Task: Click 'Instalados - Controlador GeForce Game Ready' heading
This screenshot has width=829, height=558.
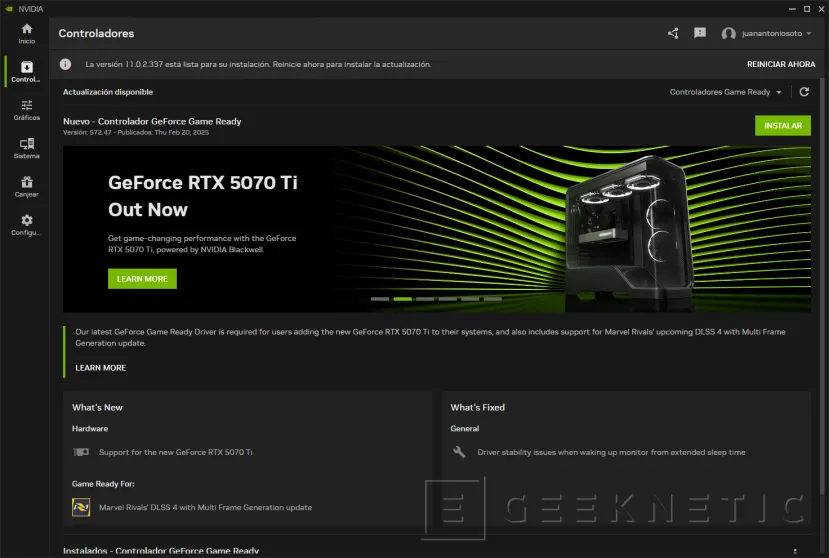Action: click(161, 551)
